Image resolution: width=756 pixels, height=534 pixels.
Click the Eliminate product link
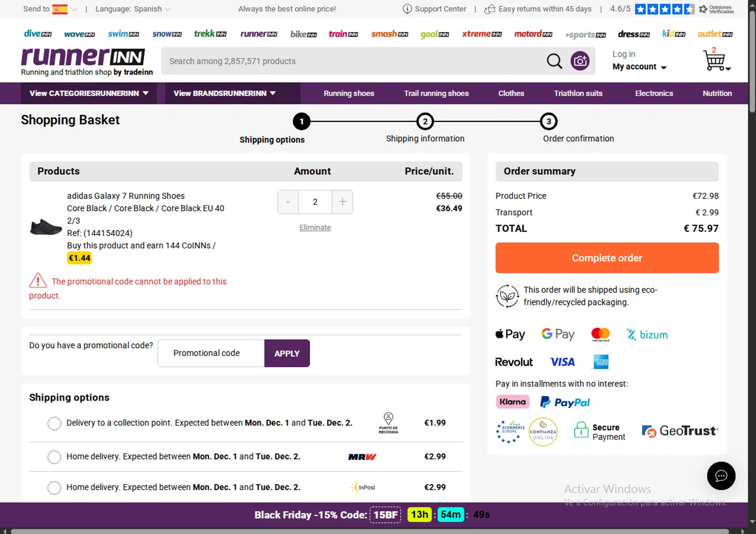[315, 228]
